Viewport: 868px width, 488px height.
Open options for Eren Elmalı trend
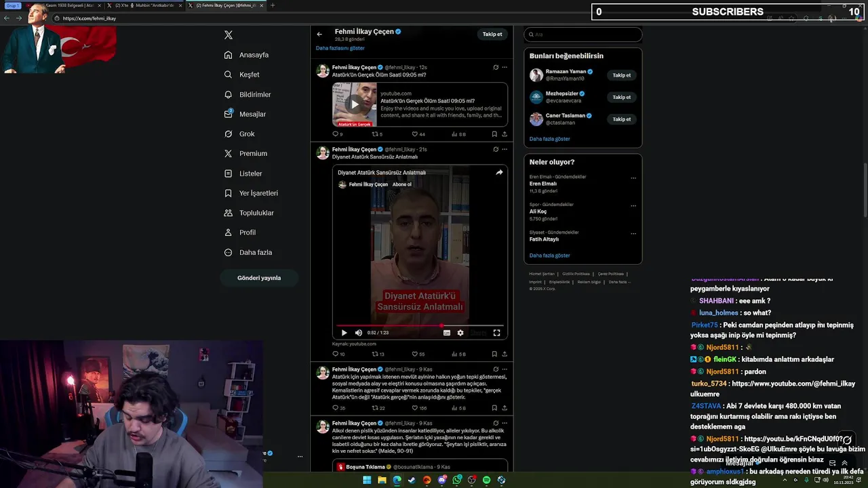[633, 178]
